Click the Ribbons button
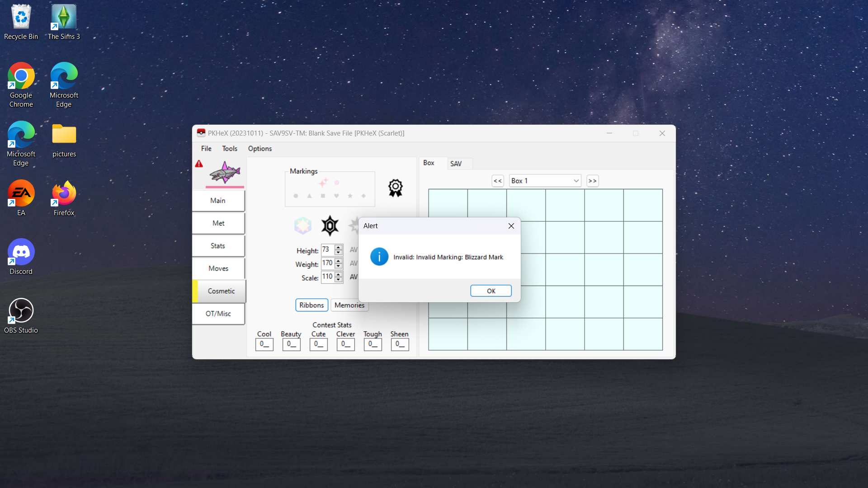This screenshot has width=868, height=488. click(311, 305)
